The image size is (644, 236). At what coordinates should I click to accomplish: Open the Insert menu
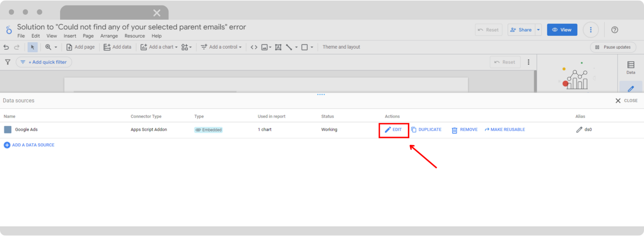[70, 36]
